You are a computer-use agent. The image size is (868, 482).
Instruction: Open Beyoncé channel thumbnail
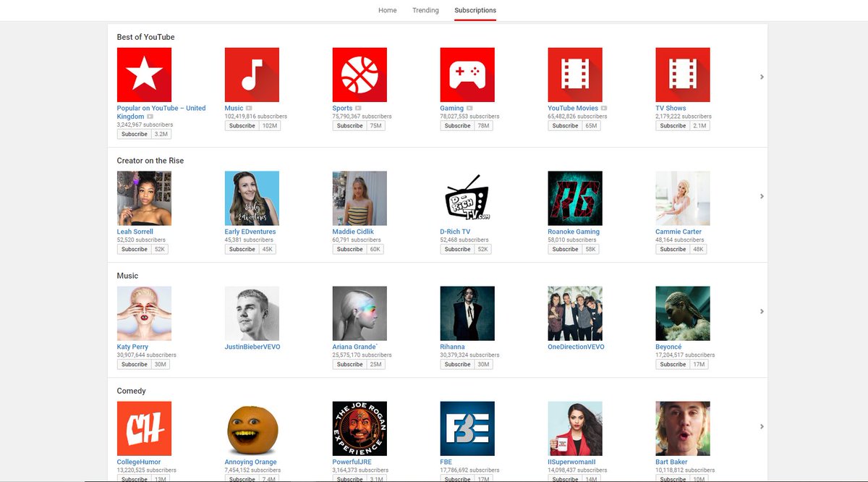683,313
